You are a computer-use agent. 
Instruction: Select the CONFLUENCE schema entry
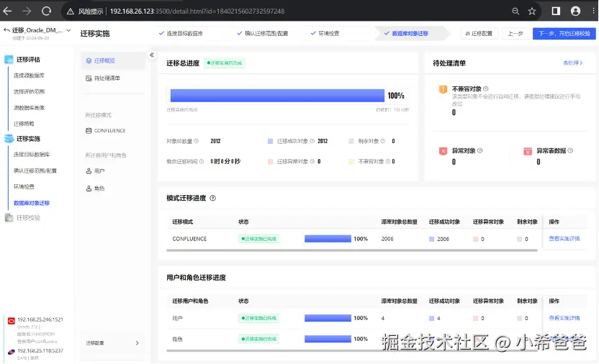106,130
